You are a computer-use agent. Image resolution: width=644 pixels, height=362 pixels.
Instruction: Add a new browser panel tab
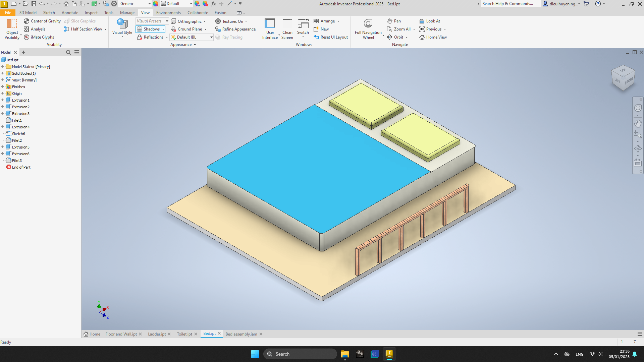(23, 52)
